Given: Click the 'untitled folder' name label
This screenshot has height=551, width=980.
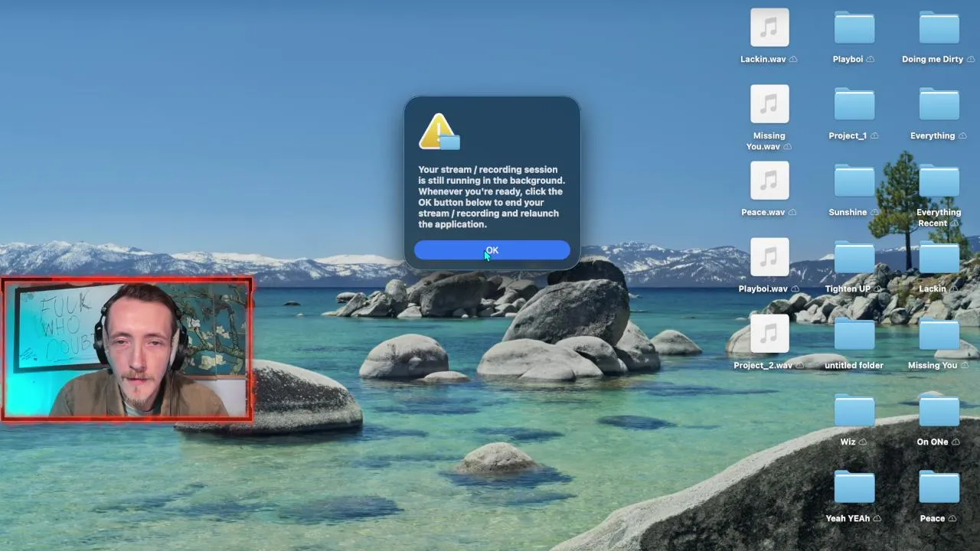Looking at the screenshot, I should tap(854, 365).
